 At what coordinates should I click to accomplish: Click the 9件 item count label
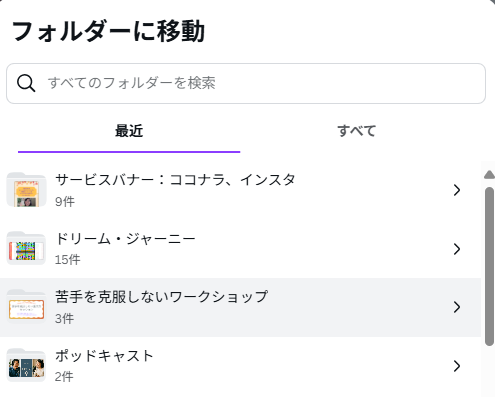point(65,201)
